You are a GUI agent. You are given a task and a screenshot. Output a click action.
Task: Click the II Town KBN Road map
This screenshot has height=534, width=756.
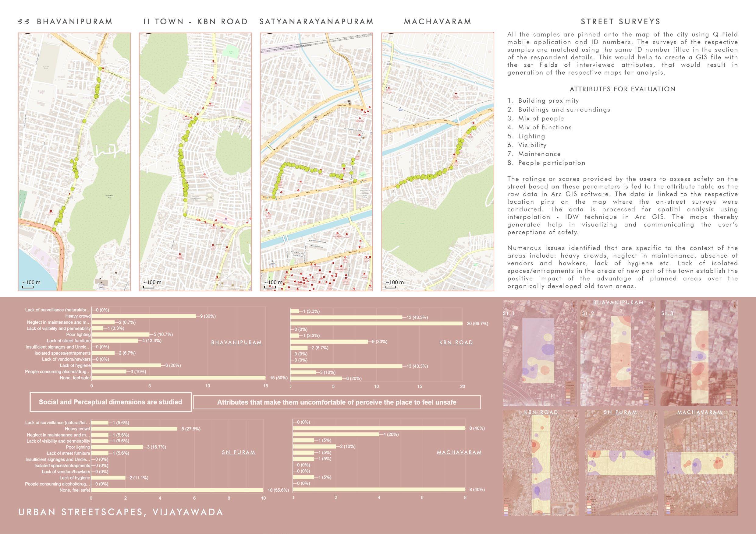[x=195, y=161]
